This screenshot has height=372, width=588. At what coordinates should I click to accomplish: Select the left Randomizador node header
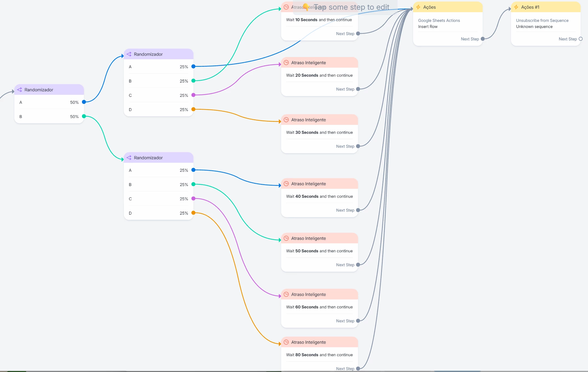point(49,90)
